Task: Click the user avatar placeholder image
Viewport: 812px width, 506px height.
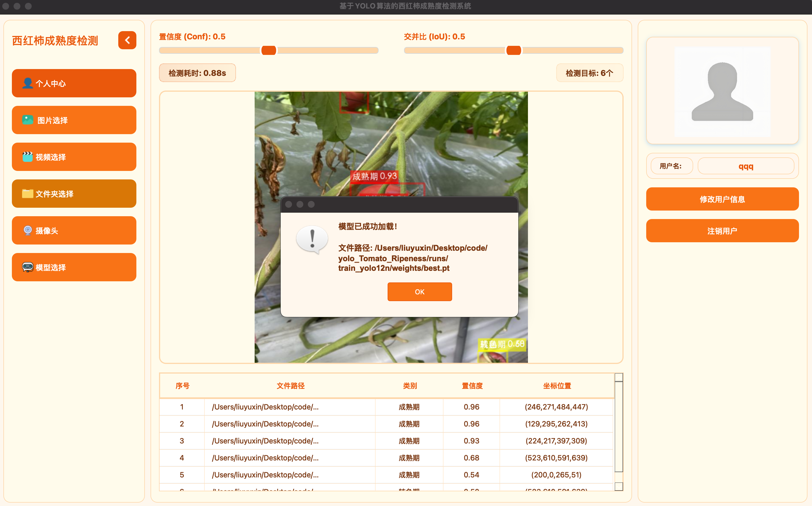Action: (722, 91)
